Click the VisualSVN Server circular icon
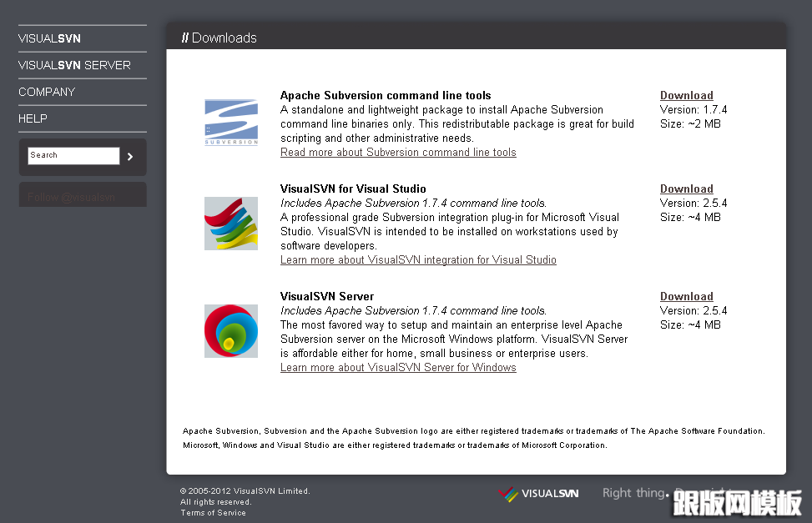Viewport: 812px width, 523px height. pyautogui.click(x=231, y=331)
